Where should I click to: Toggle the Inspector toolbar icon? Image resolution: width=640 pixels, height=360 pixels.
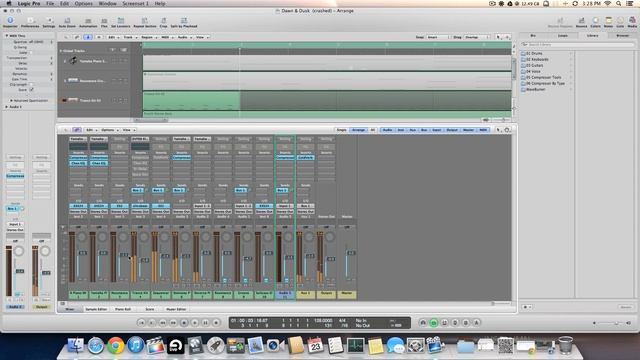10,22
